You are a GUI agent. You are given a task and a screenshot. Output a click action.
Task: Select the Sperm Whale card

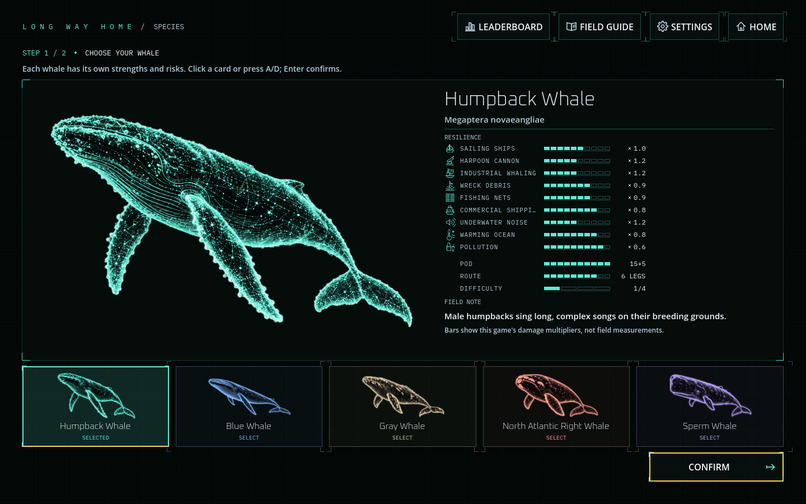(709, 406)
